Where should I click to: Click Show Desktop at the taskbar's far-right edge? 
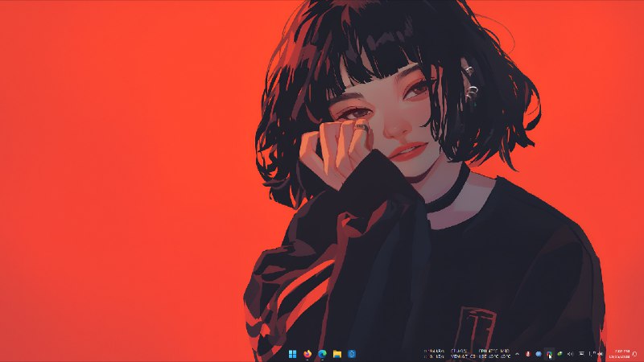pos(642,354)
